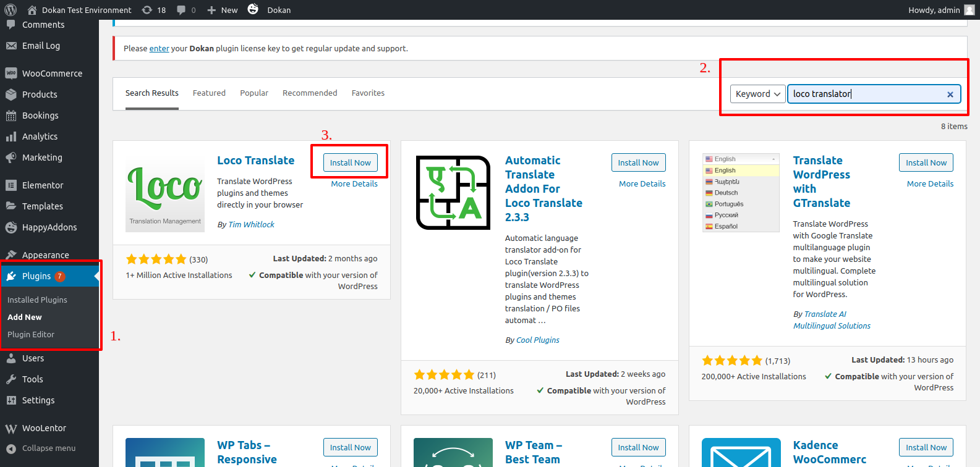980x467 pixels.
Task: Click Install Now for Automatic Translate Addon
Action: pyautogui.click(x=638, y=162)
